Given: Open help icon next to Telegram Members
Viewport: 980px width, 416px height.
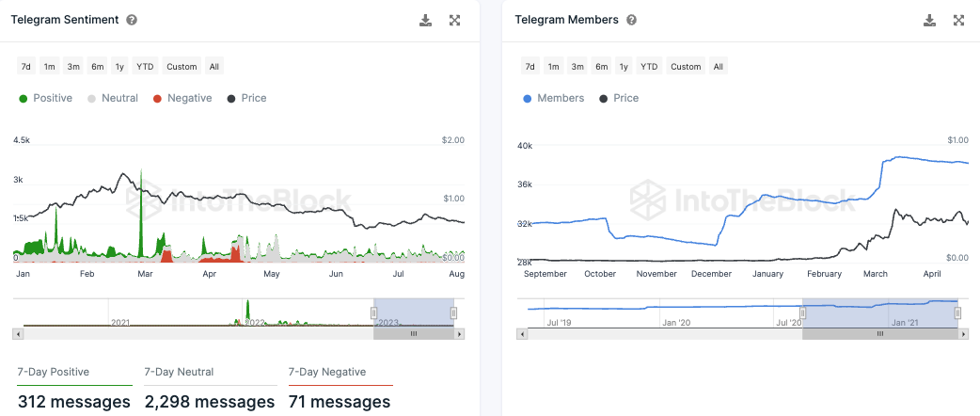Looking at the screenshot, I should click(x=631, y=20).
